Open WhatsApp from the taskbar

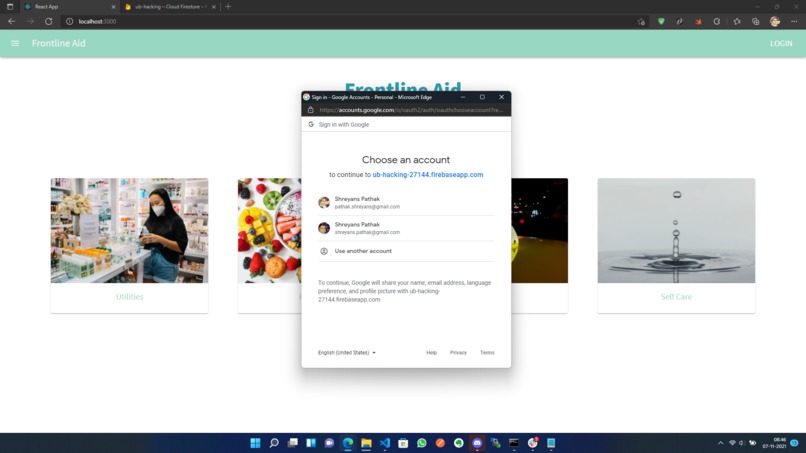(422, 443)
